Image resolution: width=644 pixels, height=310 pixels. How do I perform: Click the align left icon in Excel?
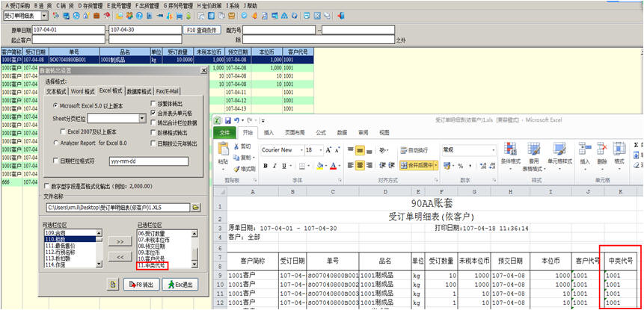pyautogui.click(x=350, y=165)
